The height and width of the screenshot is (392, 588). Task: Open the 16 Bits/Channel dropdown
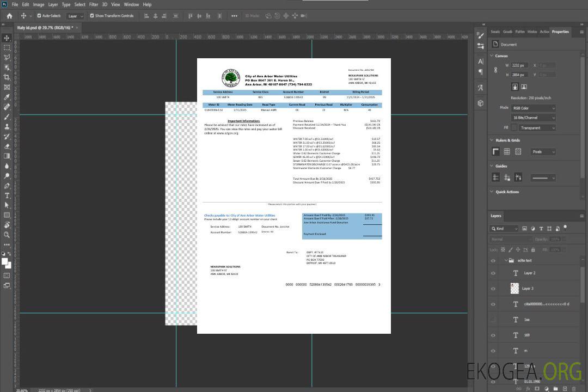click(534, 118)
